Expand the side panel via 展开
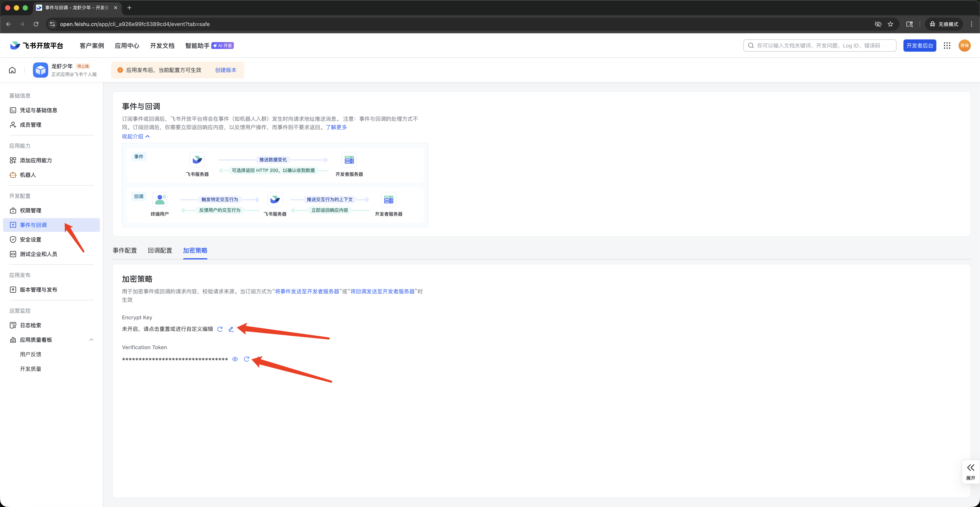The image size is (980, 507). pos(970,472)
